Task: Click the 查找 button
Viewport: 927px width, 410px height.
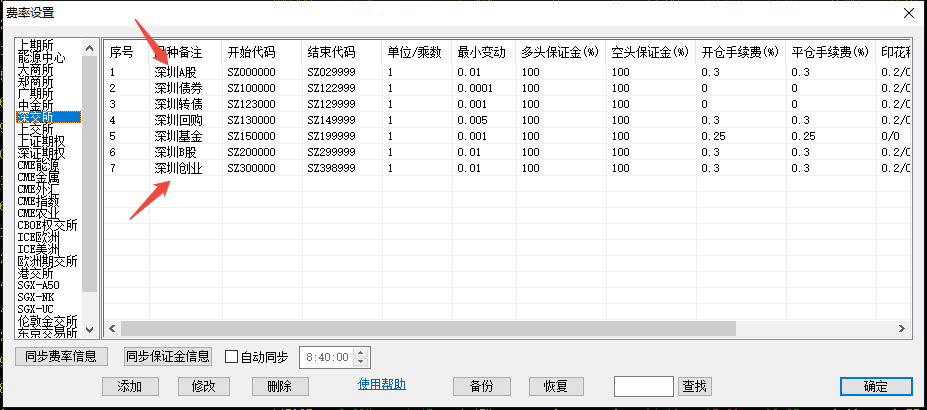Action: [x=694, y=386]
